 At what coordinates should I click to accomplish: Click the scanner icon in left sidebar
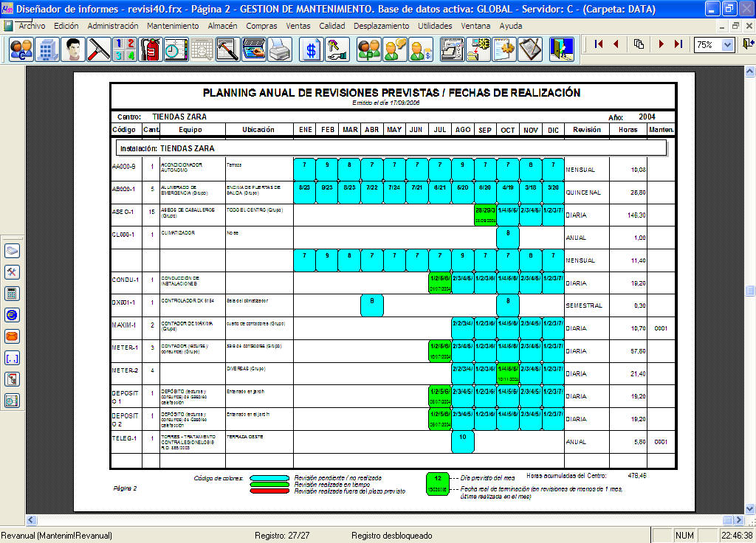12,251
